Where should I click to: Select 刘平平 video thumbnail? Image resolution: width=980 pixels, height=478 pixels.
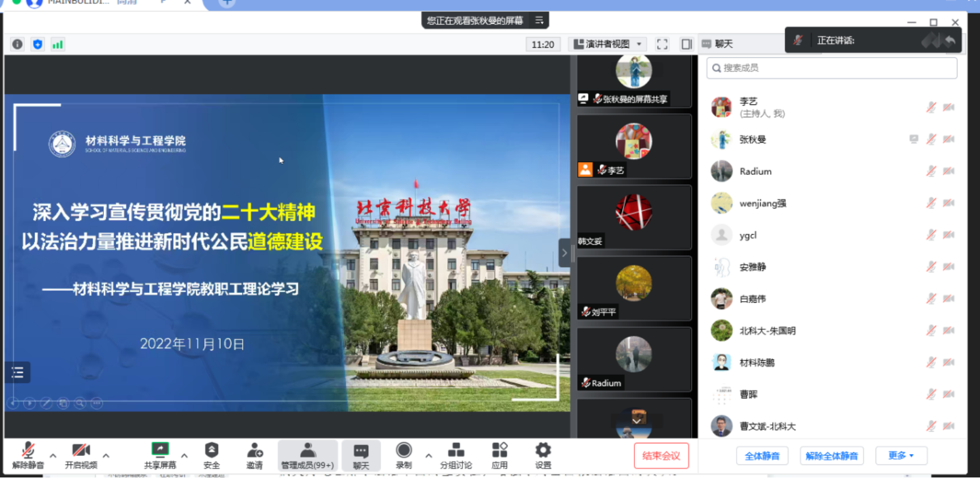pyautogui.click(x=634, y=288)
